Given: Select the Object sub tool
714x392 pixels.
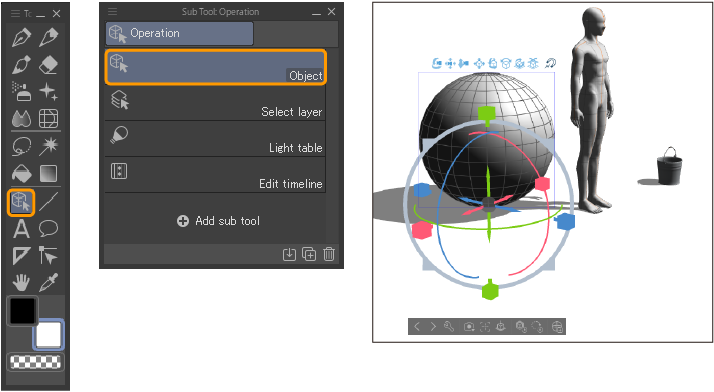Looking at the screenshot, I should (x=216, y=67).
